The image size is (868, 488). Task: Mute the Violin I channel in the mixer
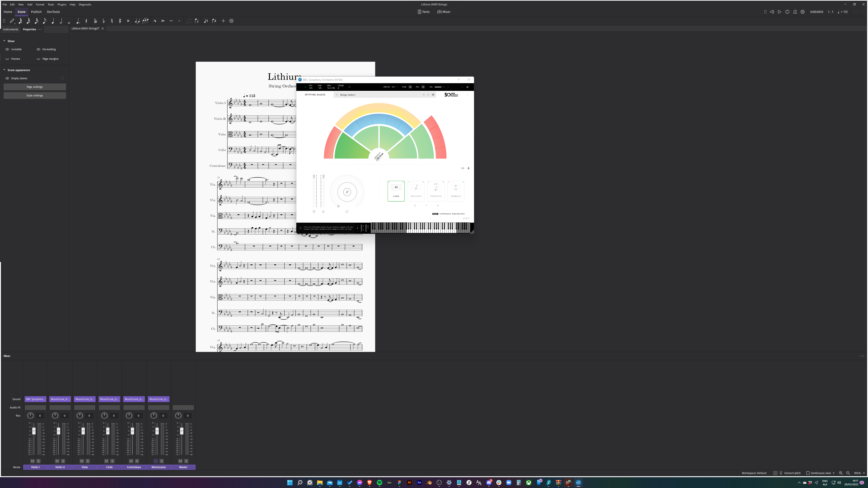click(x=32, y=461)
